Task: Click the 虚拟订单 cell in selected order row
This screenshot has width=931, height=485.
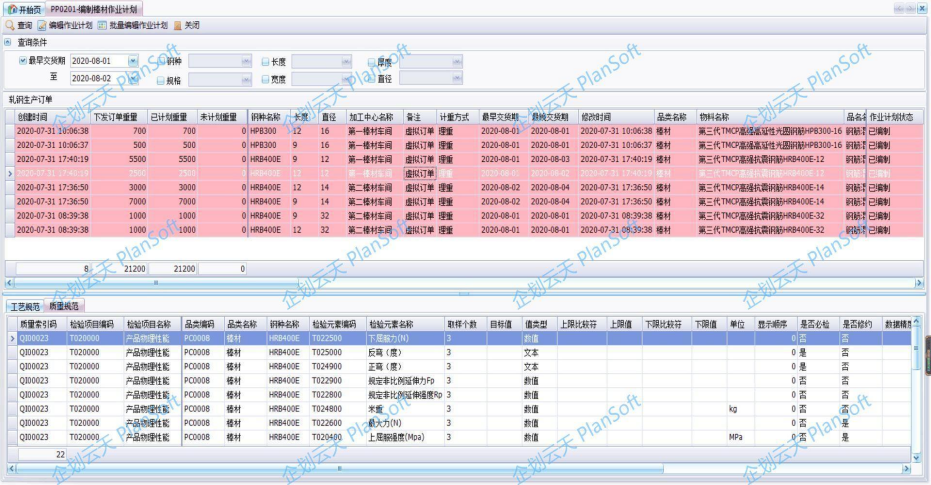Action: pos(420,173)
